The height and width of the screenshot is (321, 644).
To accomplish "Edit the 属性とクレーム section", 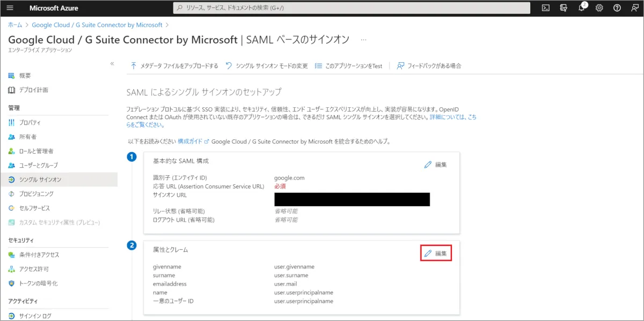I will [x=435, y=253].
